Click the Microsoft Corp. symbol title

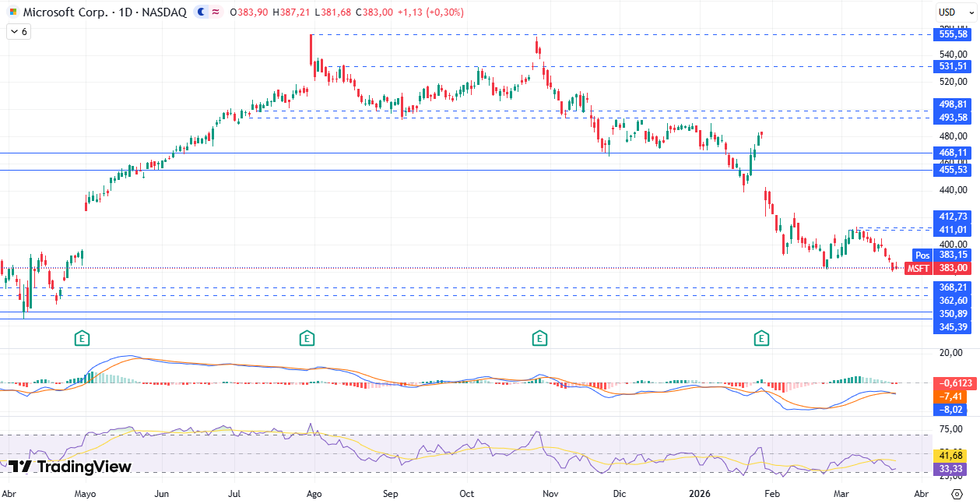(x=65, y=12)
